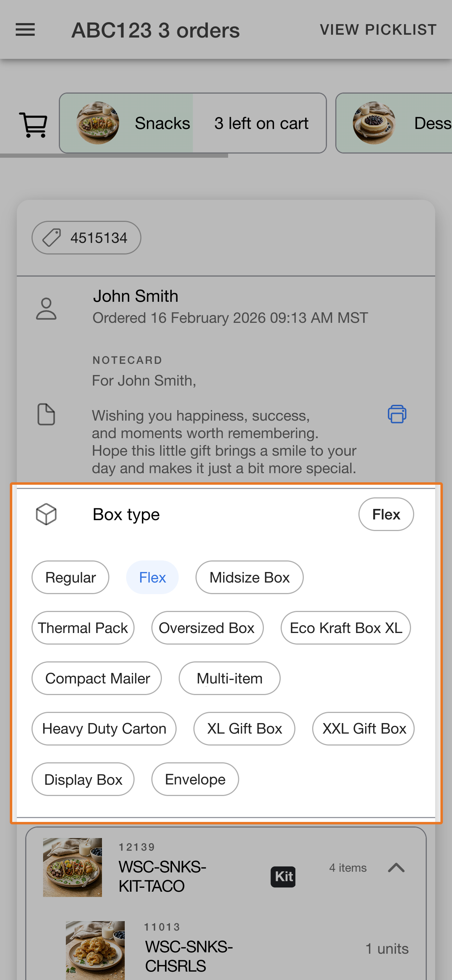Tap the tag icon beside 4515134
This screenshot has width=452, height=980.
(52, 238)
